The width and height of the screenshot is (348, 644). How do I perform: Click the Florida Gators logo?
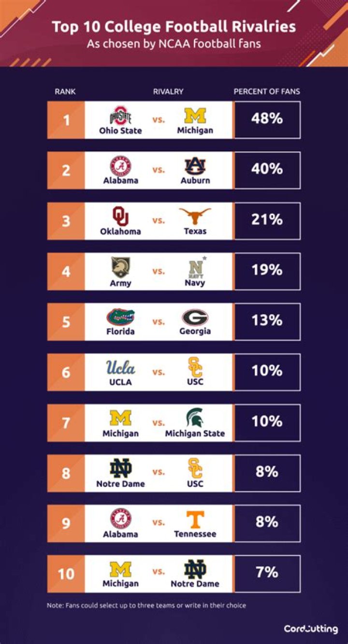120,318
